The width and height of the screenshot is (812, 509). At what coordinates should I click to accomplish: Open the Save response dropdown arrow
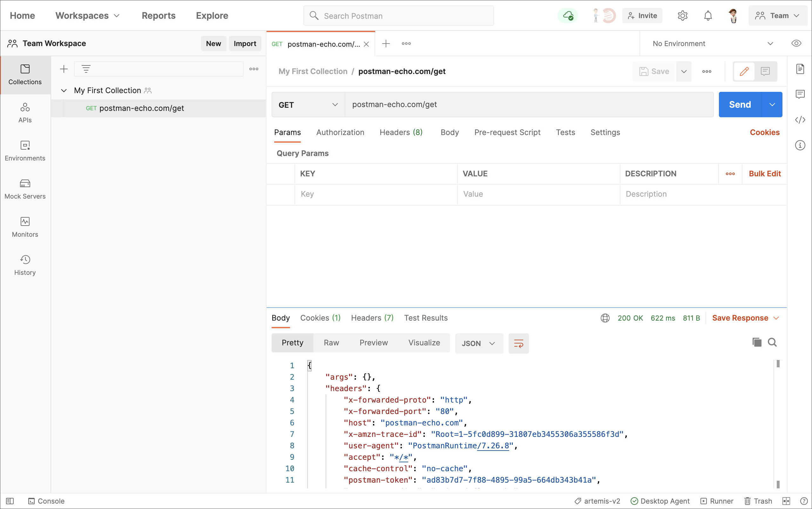pos(777,318)
